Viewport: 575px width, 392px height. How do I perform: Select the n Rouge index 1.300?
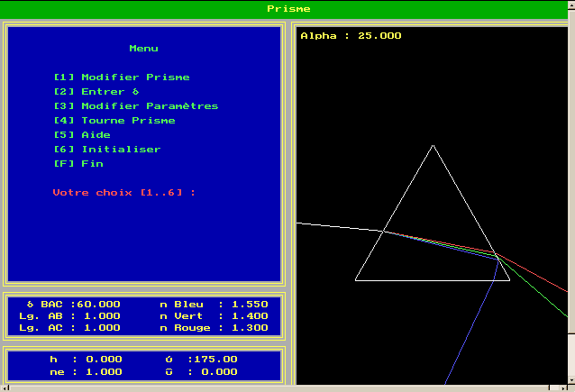(249, 328)
